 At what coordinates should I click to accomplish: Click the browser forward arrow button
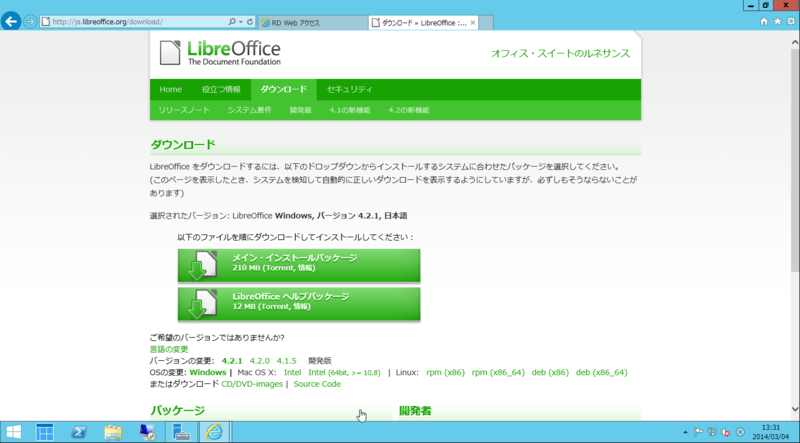click(30, 22)
